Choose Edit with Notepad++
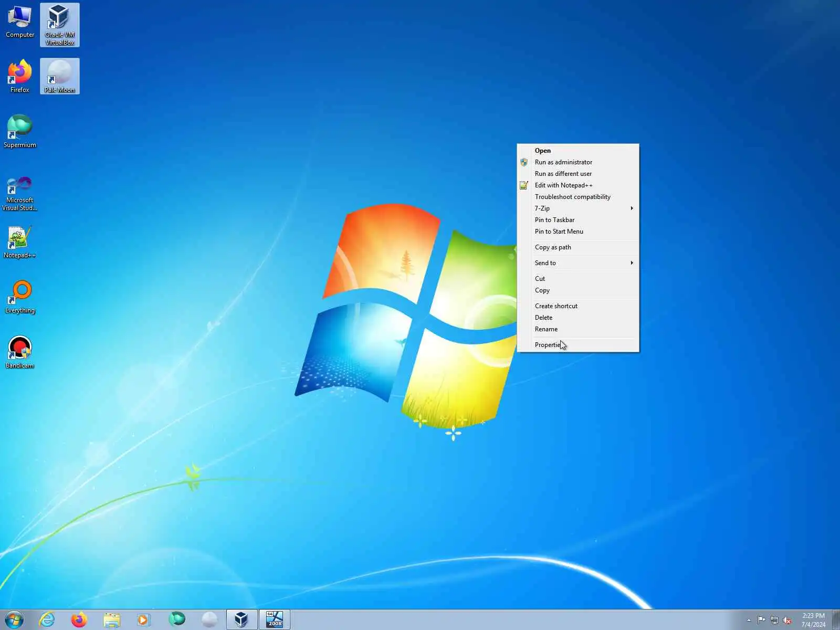Viewport: 840px width, 630px height. pyautogui.click(x=578, y=185)
